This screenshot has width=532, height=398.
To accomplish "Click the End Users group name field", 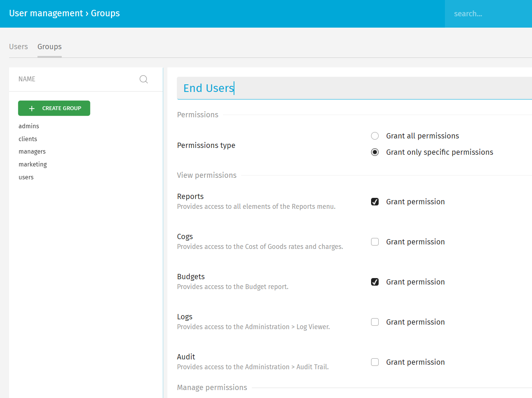I will point(354,88).
